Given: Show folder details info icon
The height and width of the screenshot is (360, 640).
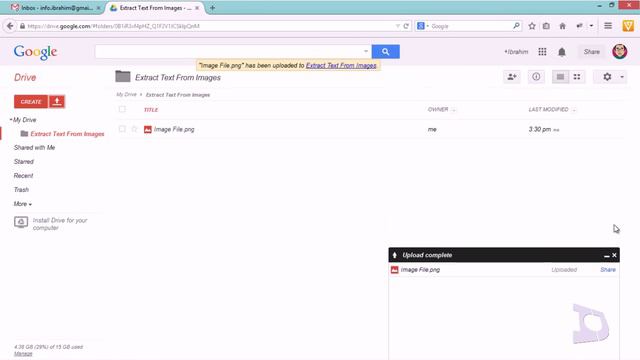Looking at the screenshot, I should click(536, 77).
